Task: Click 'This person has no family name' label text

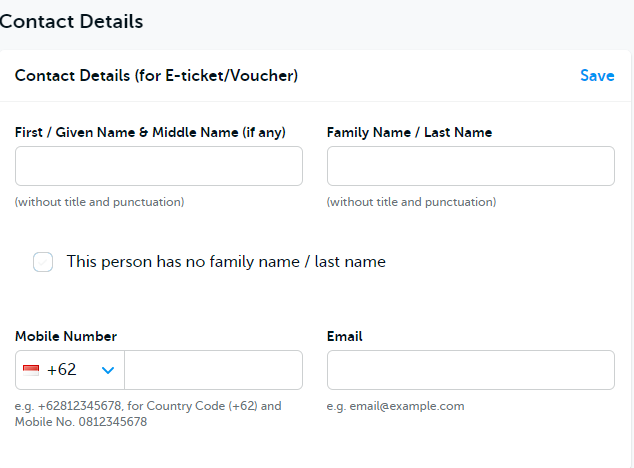Action: pos(226,262)
